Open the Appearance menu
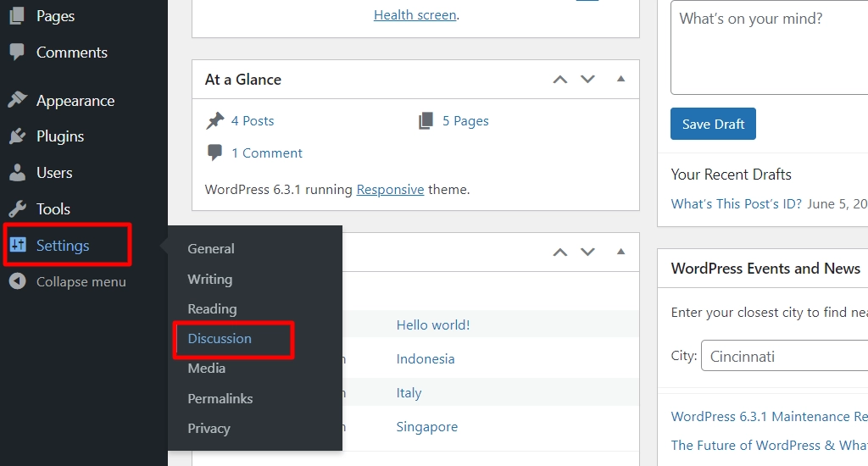This screenshot has height=466, width=868. 75,101
